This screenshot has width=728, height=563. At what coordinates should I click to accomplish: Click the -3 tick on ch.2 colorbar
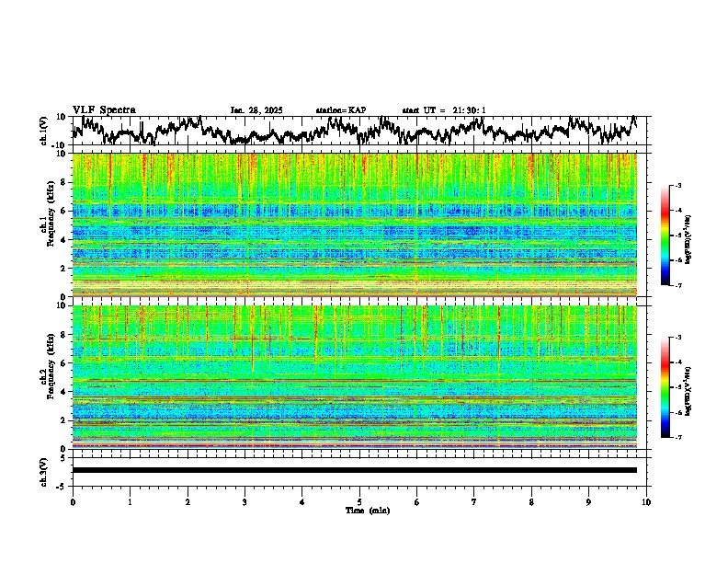click(x=678, y=338)
